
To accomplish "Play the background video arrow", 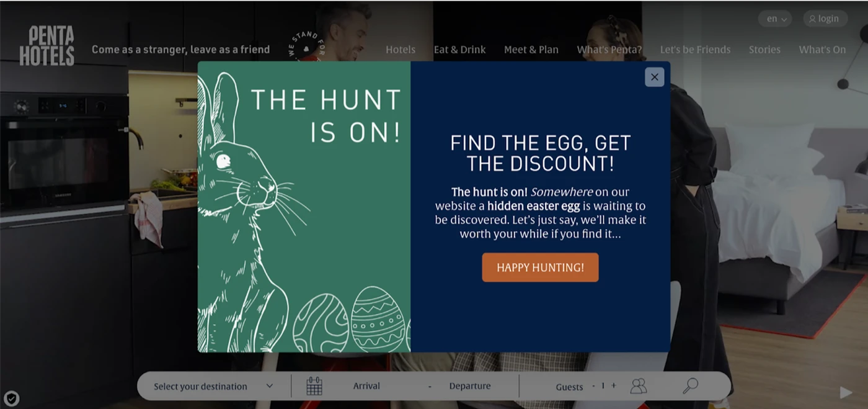I will (846, 392).
